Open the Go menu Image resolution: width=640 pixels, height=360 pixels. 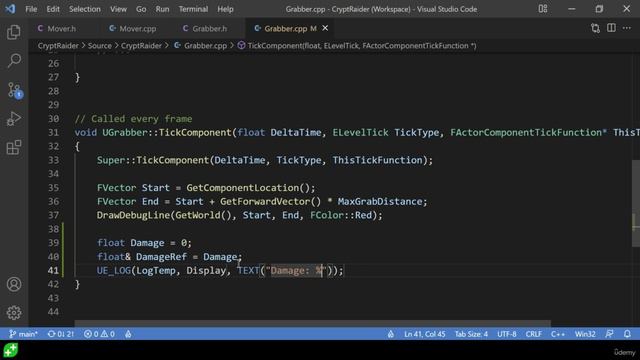tap(141, 9)
